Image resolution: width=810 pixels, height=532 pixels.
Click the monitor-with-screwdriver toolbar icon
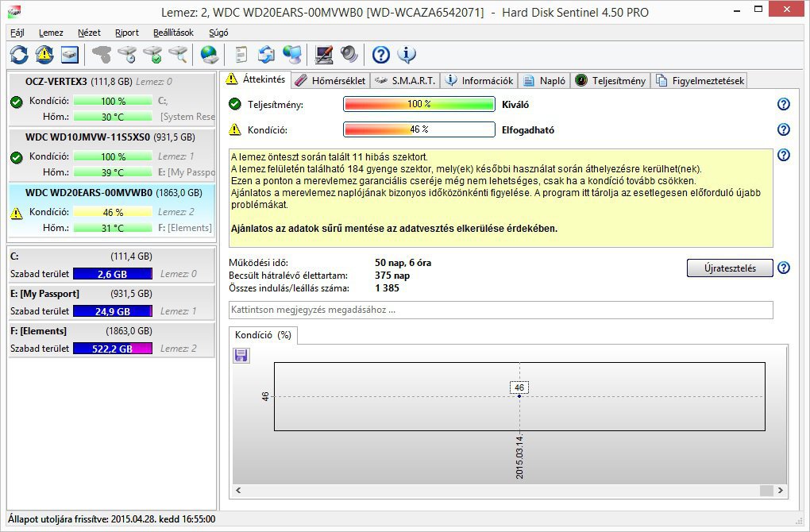324,54
